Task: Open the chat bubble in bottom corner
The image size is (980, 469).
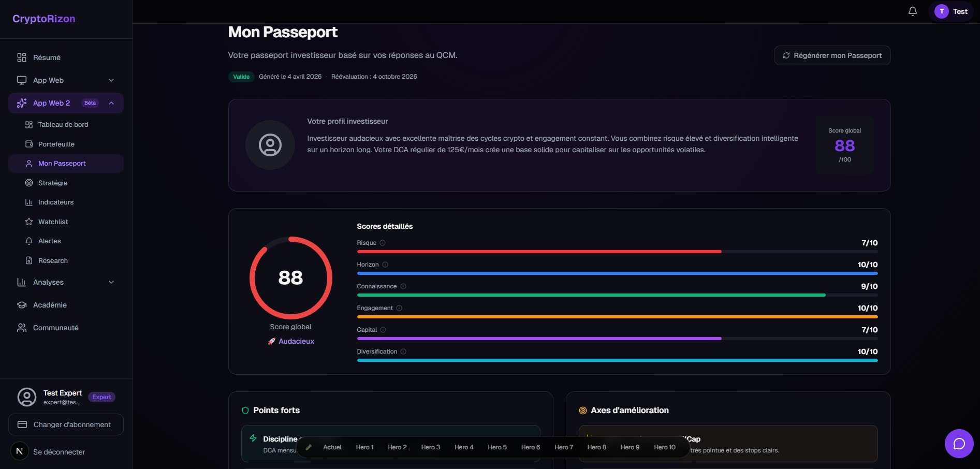Action: coord(959,444)
